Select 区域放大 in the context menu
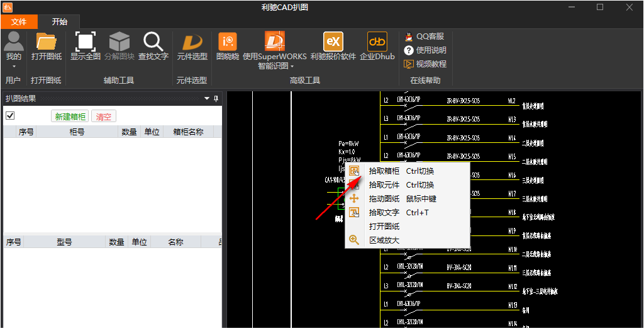This screenshot has width=644, height=328. point(384,240)
